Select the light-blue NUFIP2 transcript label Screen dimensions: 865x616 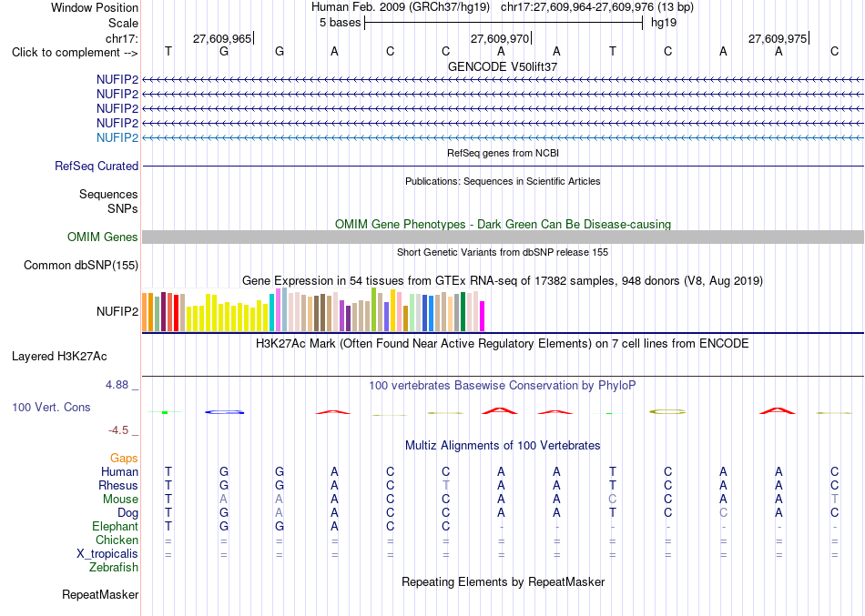(x=117, y=138)
